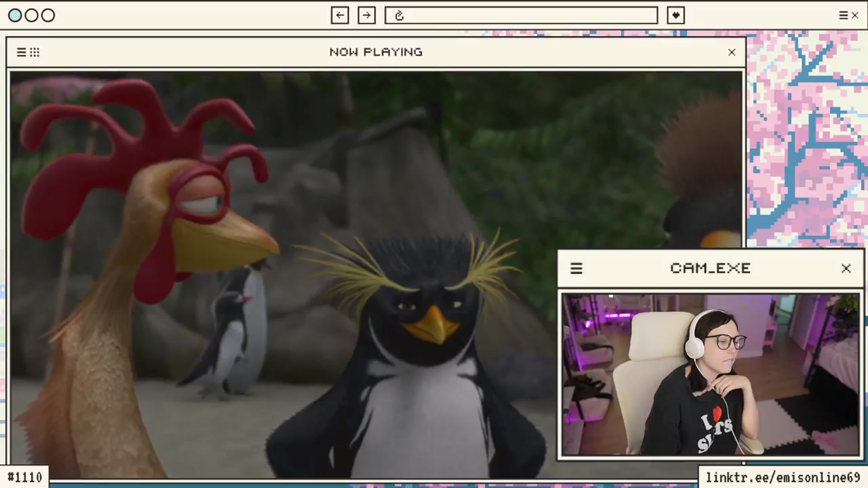868x488 pixels.
Task: Open the list menu icon in Now Playing
Action: [x=21, y=52]
